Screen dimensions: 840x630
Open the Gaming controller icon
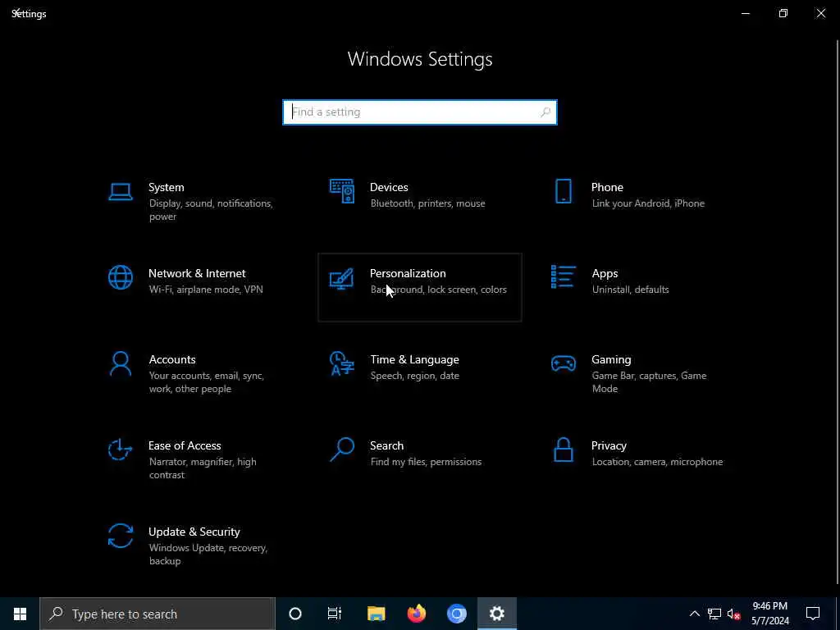click(x=563, y=363)
